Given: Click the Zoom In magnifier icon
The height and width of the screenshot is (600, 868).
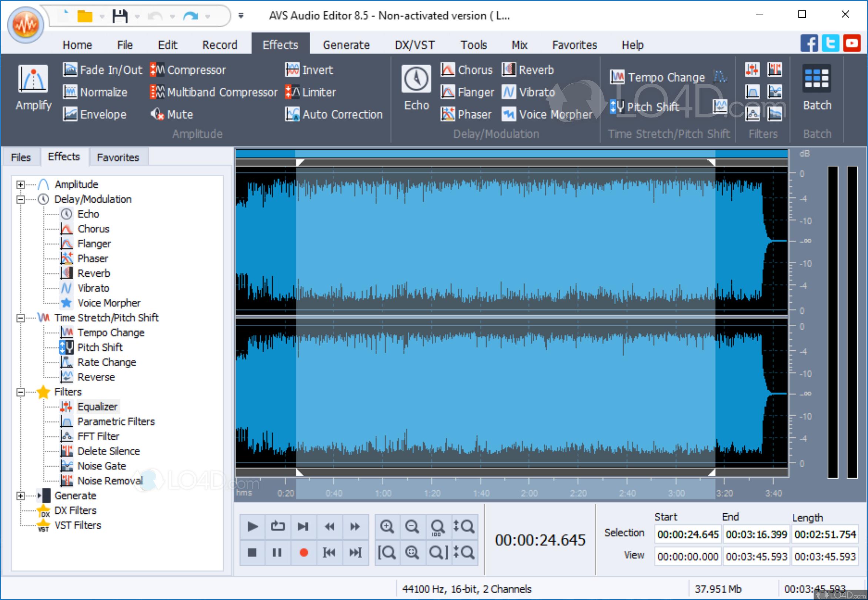Looking at the screenshot, I should click(x=387, y=526).
